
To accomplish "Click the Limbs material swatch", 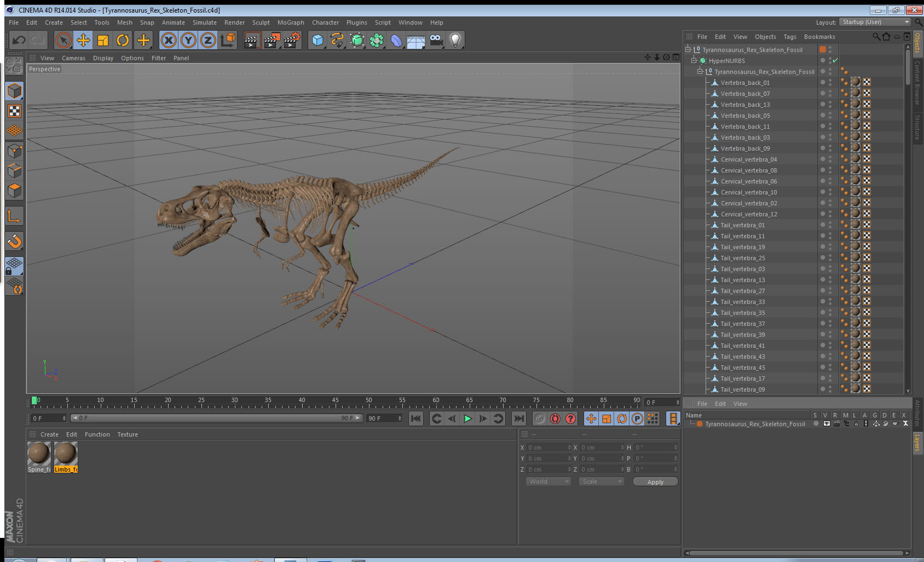I will tap(66, 454).
